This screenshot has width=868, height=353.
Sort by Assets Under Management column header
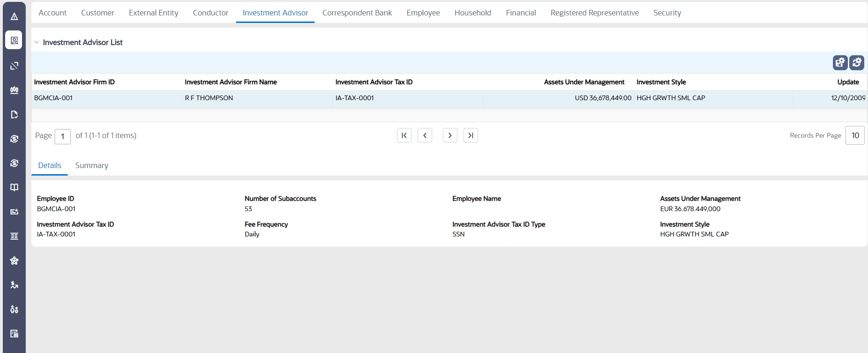(584, 82)
